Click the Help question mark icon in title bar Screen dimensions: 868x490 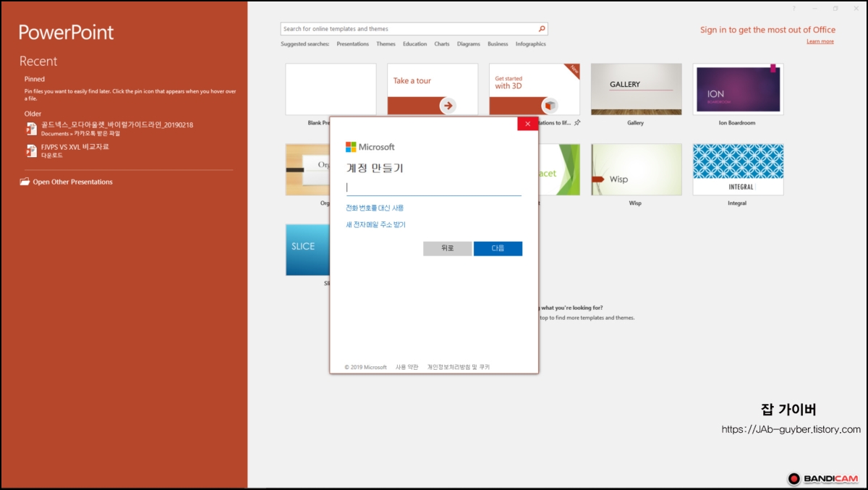pyautogui.click(x=793, y=9)
